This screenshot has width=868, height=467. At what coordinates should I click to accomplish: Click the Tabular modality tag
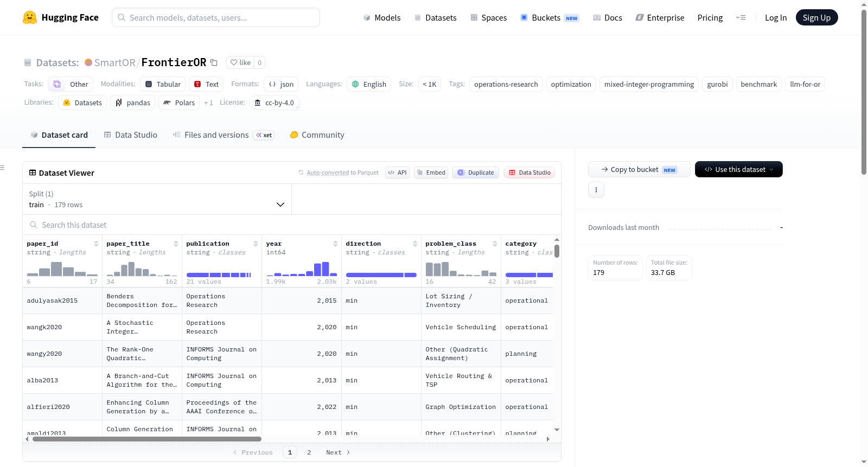163,84
